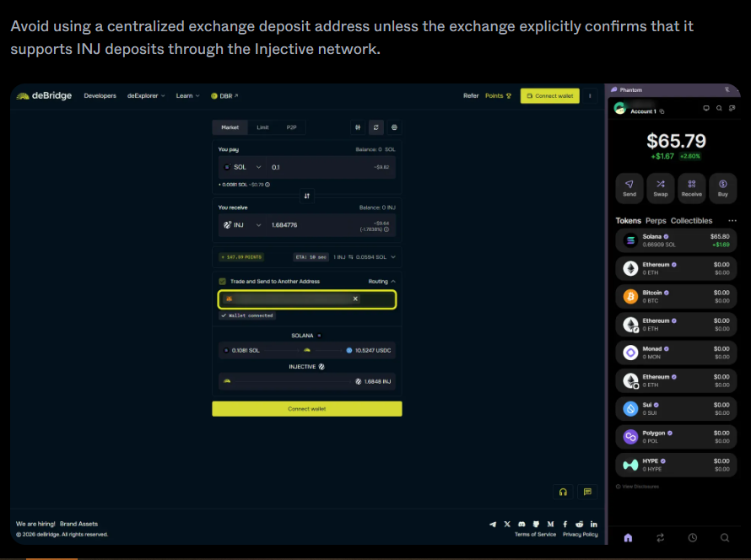Select the Collectibles tab in Phantom
The image size is (751, 560).
pyautogui.click(x=691, y=221)
